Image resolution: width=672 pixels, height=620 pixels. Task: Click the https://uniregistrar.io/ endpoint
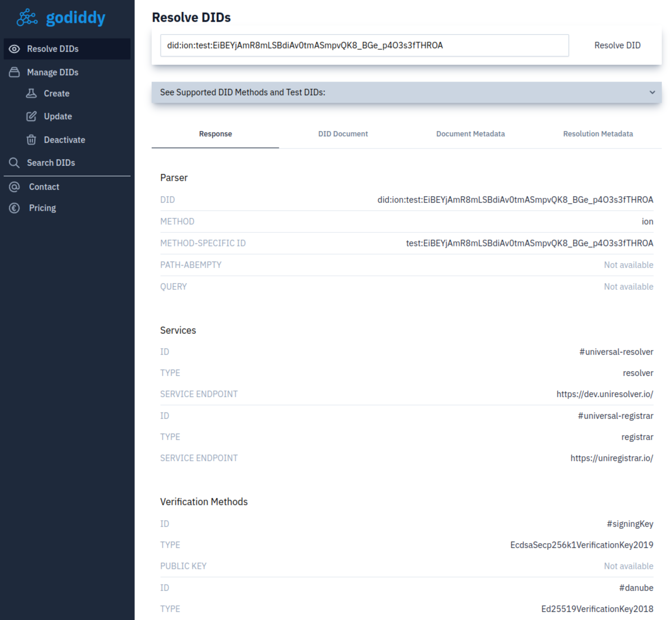coord(612,458)
